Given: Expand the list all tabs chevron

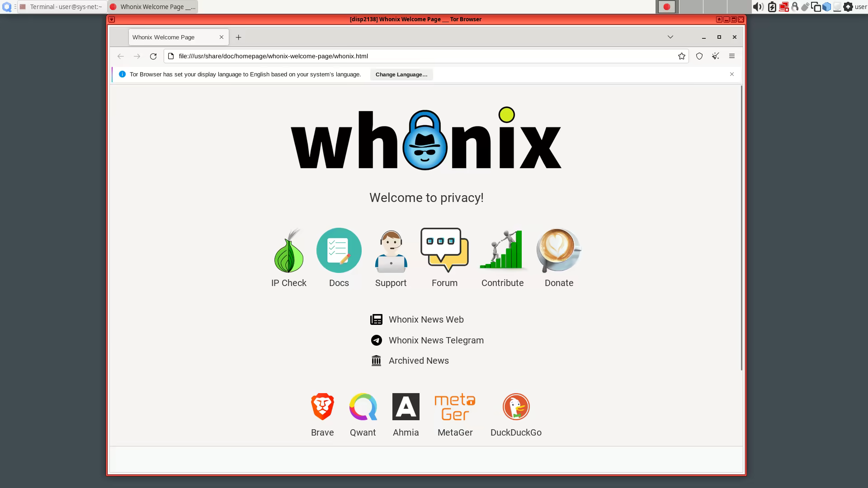Looking at the screenshot, I should 670,37.
